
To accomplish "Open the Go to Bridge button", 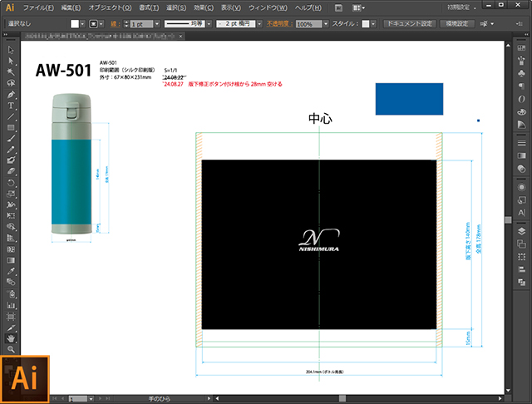I will [338, 7].
